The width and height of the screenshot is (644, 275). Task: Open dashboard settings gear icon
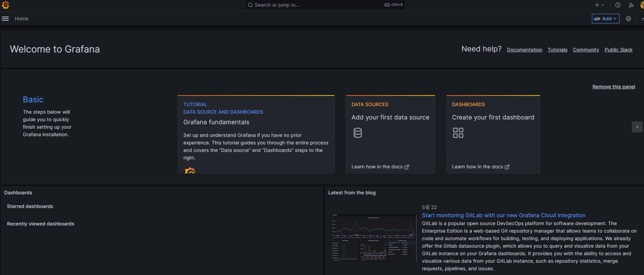pos(628,19)
